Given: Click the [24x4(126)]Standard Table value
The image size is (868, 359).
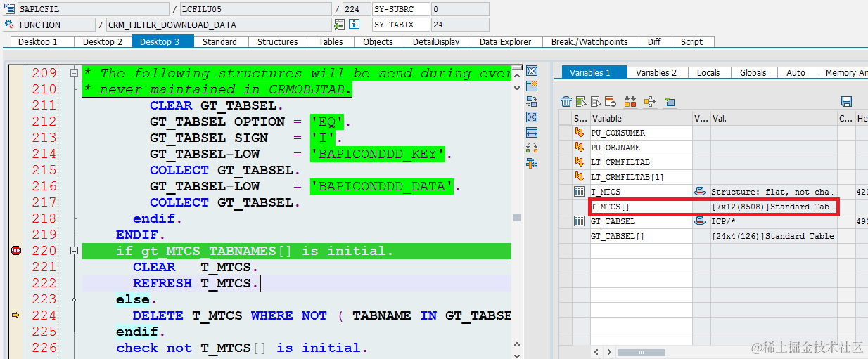Looking at the screenshot, I should click(x=773, y=236).
